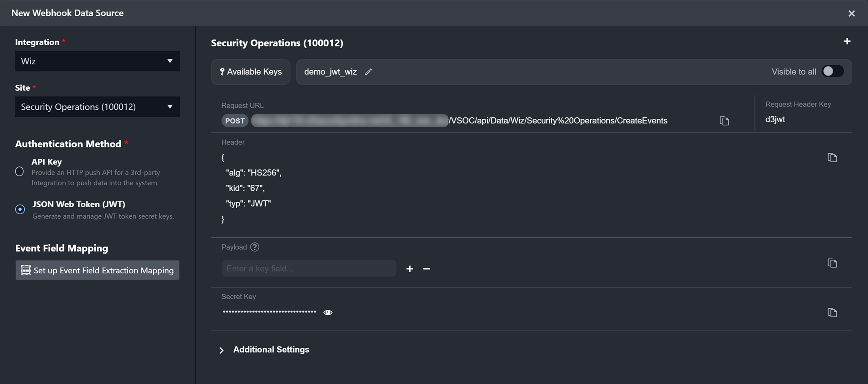This screenshot has width=868, height=384.
Task: Toggle the Visible to all switch
Action: coord(832,71)
